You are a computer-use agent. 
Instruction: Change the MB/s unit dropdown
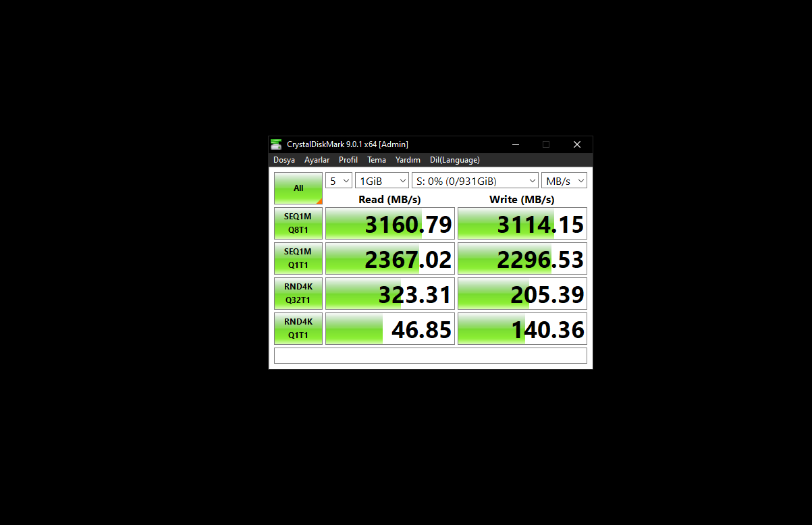point(564,181)
